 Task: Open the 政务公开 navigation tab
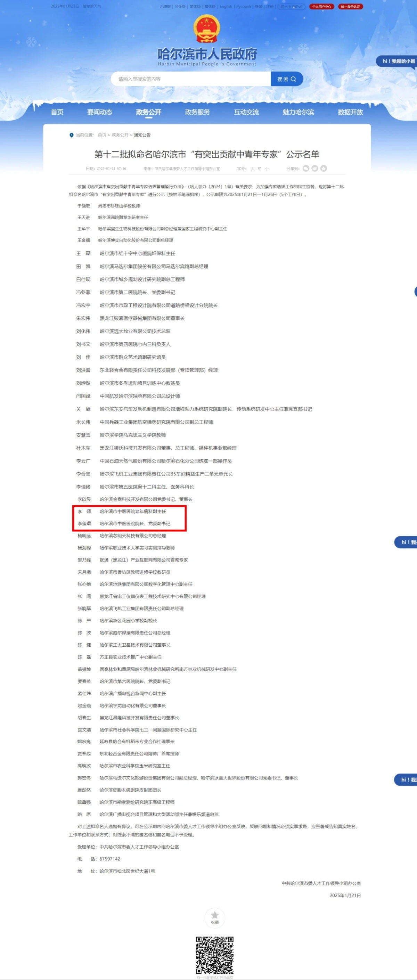[x=148, y=112]
